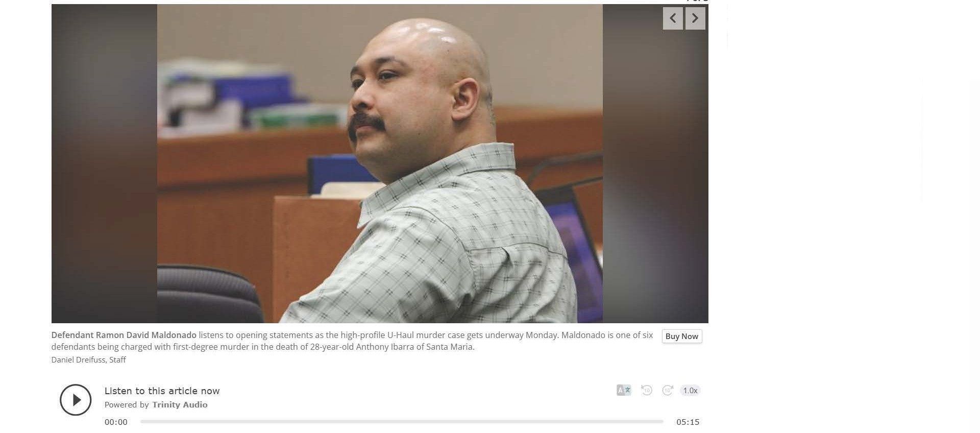The height and width of the screenshot is (433, 980).
Task: Click the bold Defendant Ramon David Maldonado text
Action: point(124,335)
